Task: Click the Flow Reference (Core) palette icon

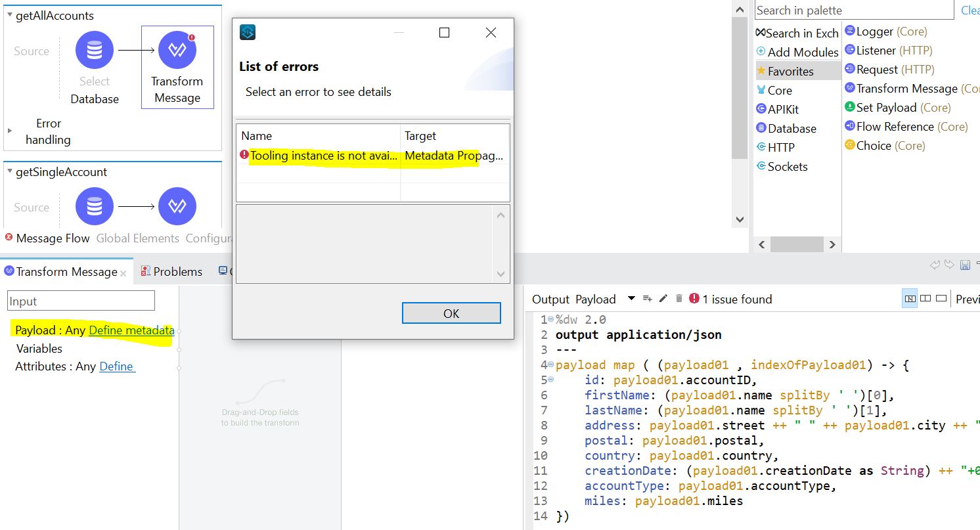Action: [850, 126]
